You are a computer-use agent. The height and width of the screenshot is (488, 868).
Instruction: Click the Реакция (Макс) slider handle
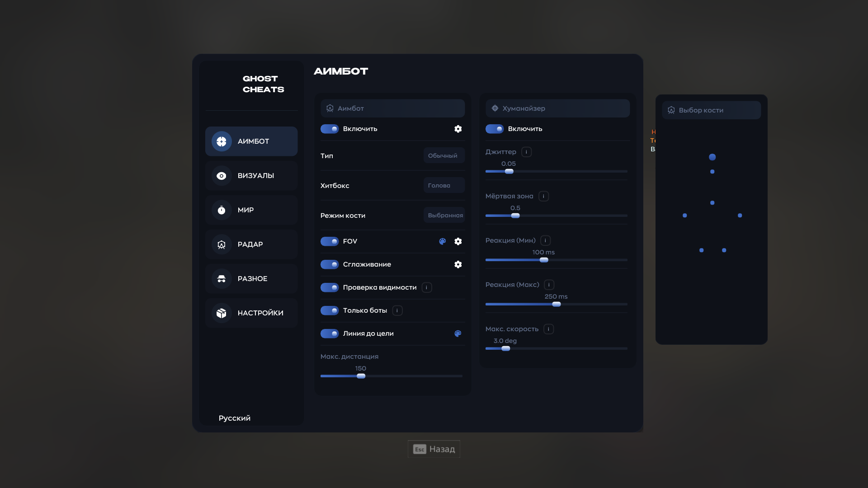point(557,304)
